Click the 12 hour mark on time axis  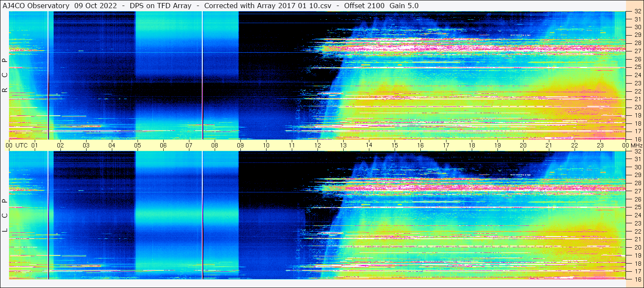318,145
